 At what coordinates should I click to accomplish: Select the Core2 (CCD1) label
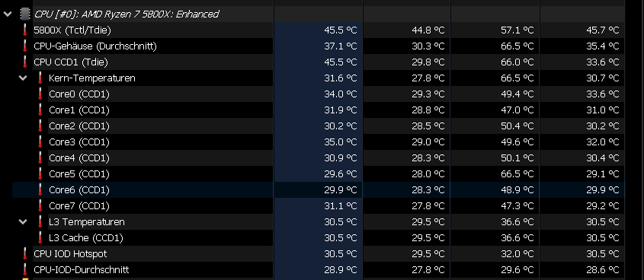pos(79,126)
